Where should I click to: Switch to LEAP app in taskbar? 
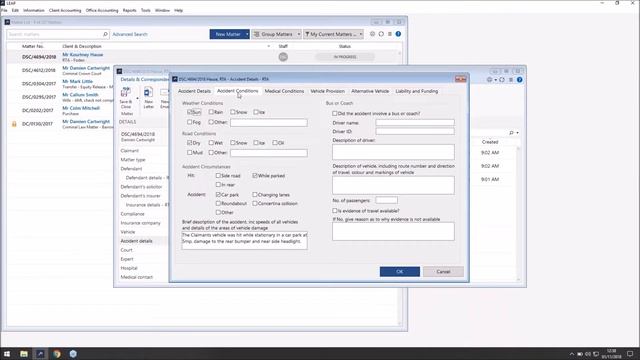tap(40, 354)
